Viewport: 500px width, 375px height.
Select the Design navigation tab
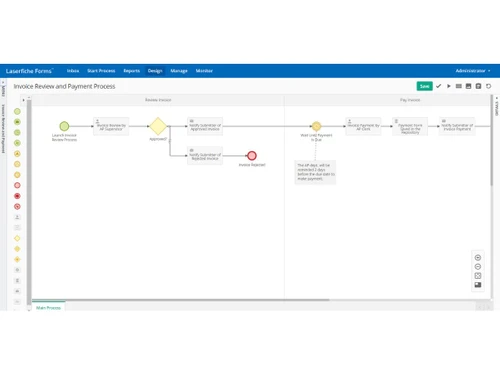tap(155, 71)
